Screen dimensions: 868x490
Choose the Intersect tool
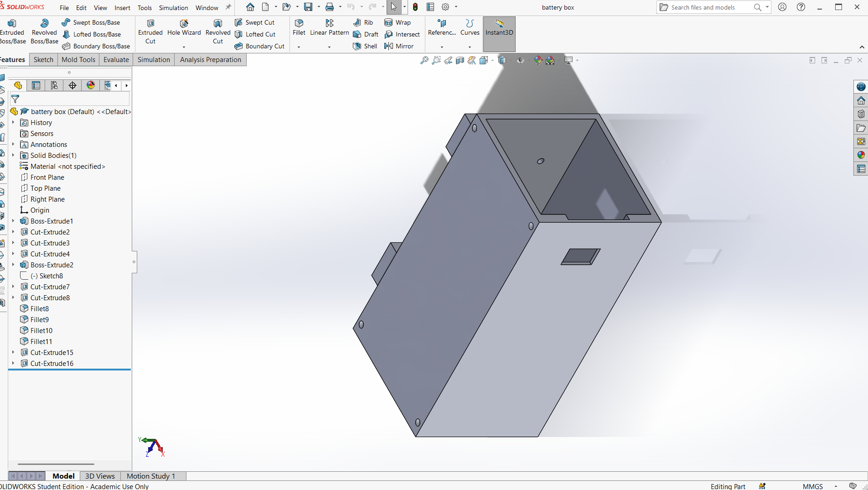click(402, 34)
